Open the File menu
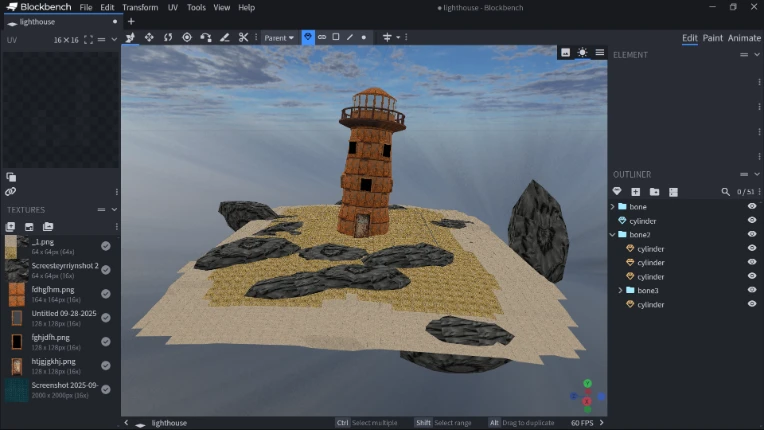Viewport: 764px width, 430px height. (x=86, y=7)
